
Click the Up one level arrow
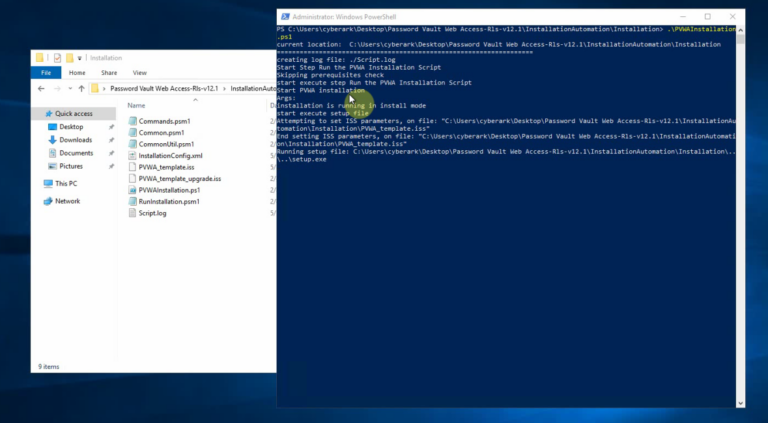tap(81, 89)
